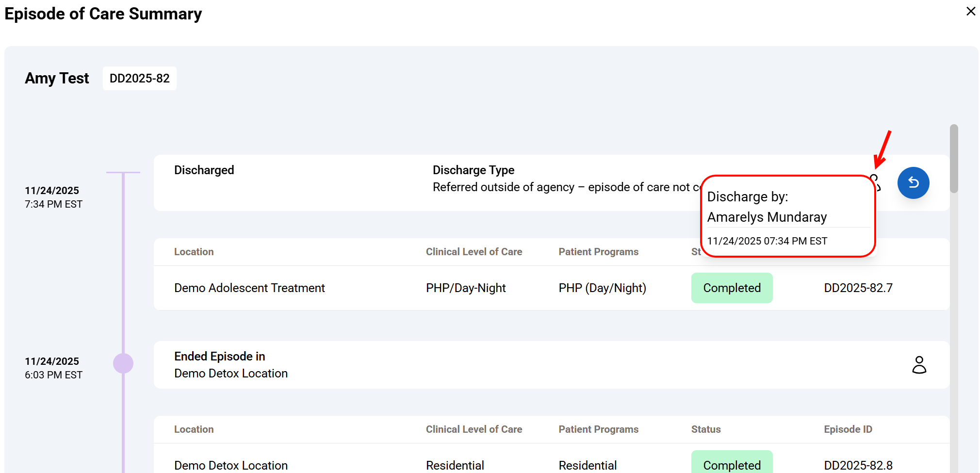Click Amarelys Mundaray in the discharge tooltip
The image size is (980, 473).
click(767, 217)
